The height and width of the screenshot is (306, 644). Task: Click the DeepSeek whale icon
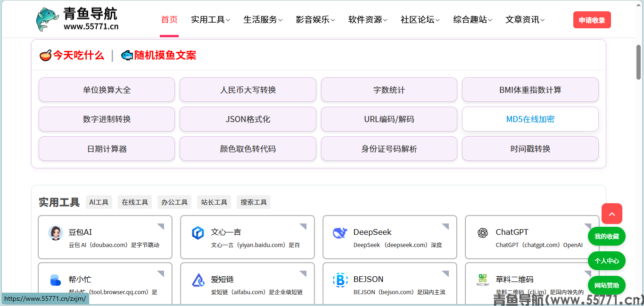coord(340,233)
